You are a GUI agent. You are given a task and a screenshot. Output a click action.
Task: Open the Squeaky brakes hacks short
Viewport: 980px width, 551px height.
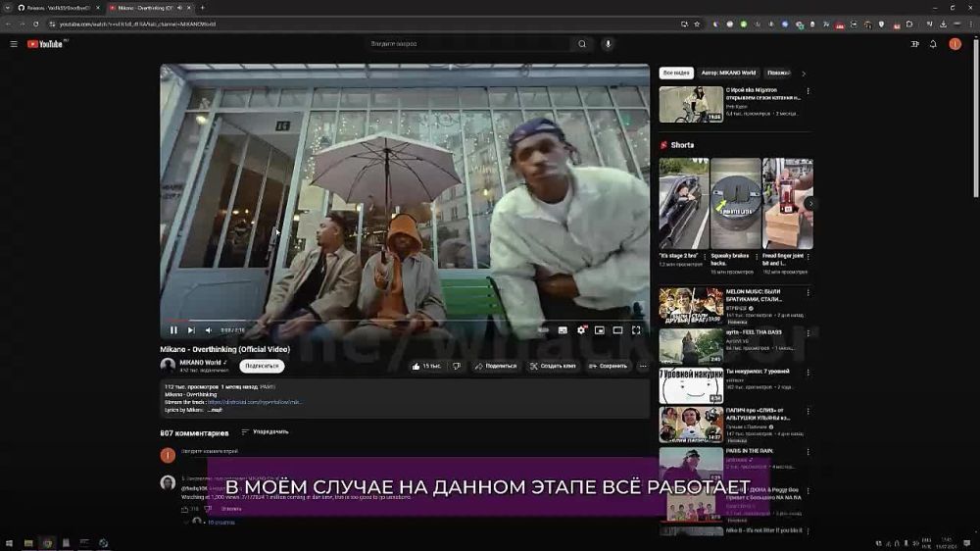(736, 203)
